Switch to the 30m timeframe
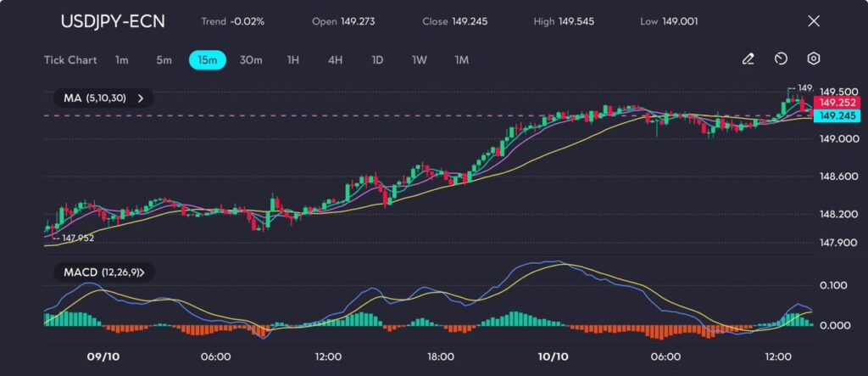 point(251,60)
